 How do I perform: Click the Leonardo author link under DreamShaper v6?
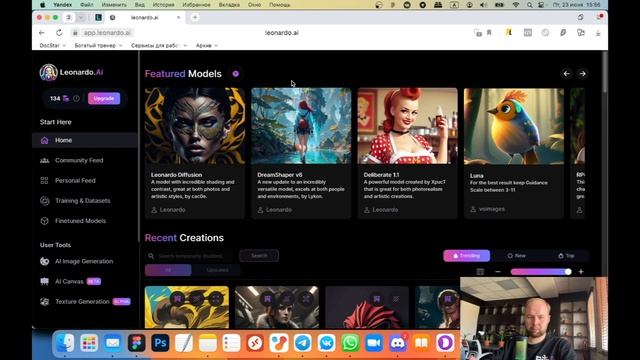[275, 210]
